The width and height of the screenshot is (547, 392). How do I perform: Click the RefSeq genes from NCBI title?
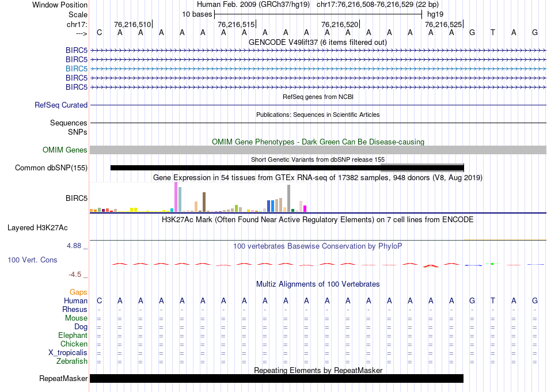coord(318,97)
